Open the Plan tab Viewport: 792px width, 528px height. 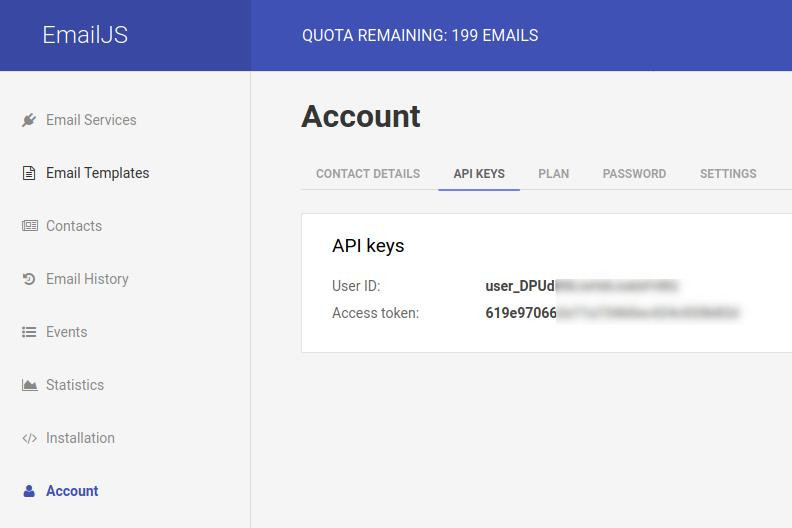pos(554,174)
